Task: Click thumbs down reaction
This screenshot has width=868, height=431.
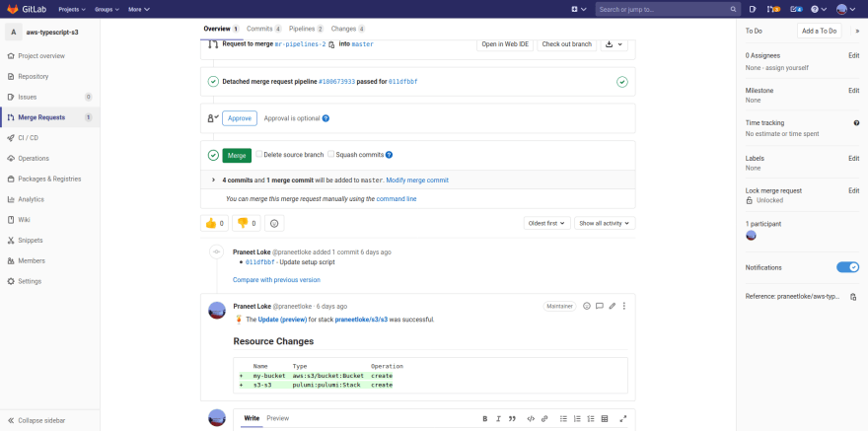Action: [x=247, y=224]
